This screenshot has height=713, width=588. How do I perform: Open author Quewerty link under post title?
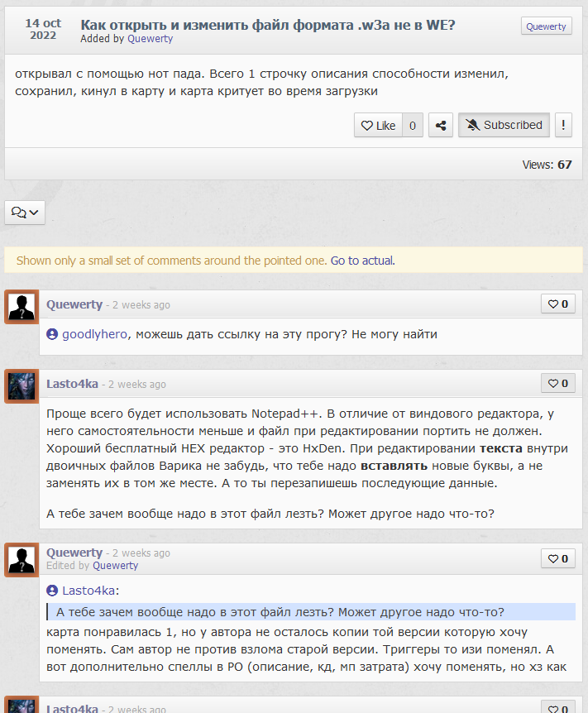pyautogui.click(x=151, y=39)
